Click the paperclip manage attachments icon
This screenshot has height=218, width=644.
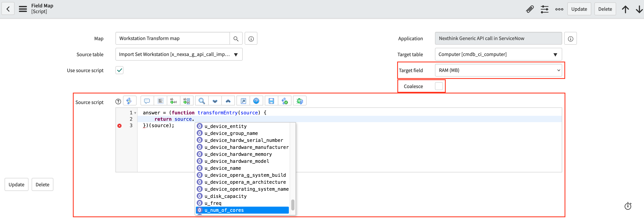pyautogui.click(x=530, y=9)
